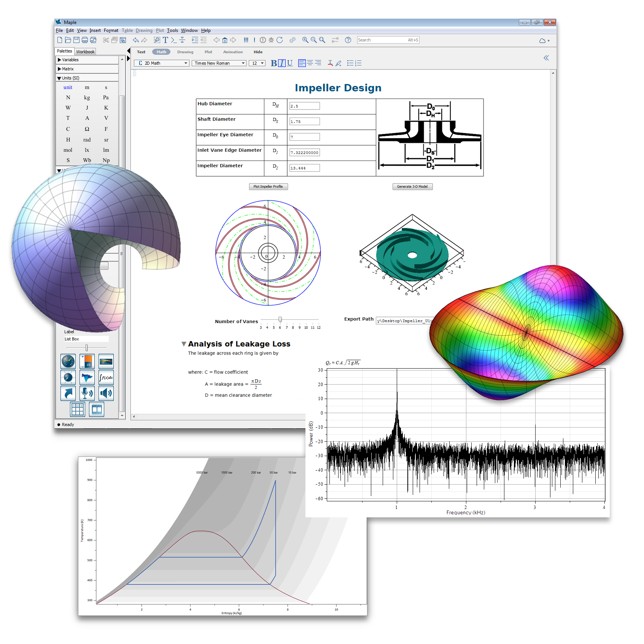The width and height of the screenshot is (644, 644).
Task: Select the video player component icon
Action: (97, 410)
